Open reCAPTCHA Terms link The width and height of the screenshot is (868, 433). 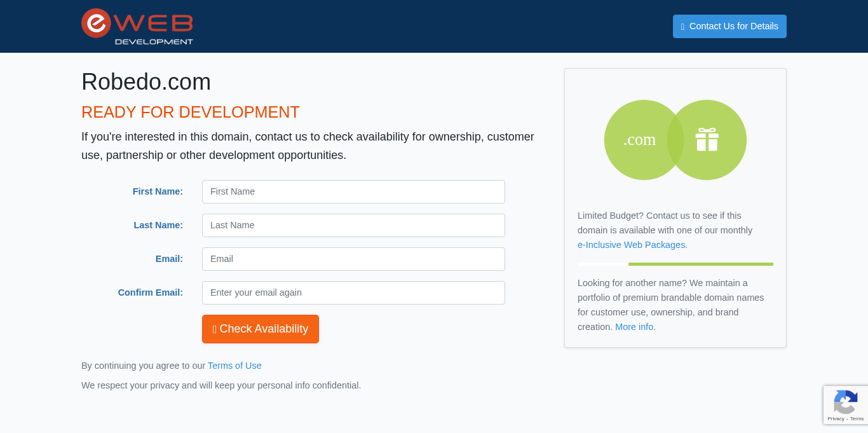point(857,418)
